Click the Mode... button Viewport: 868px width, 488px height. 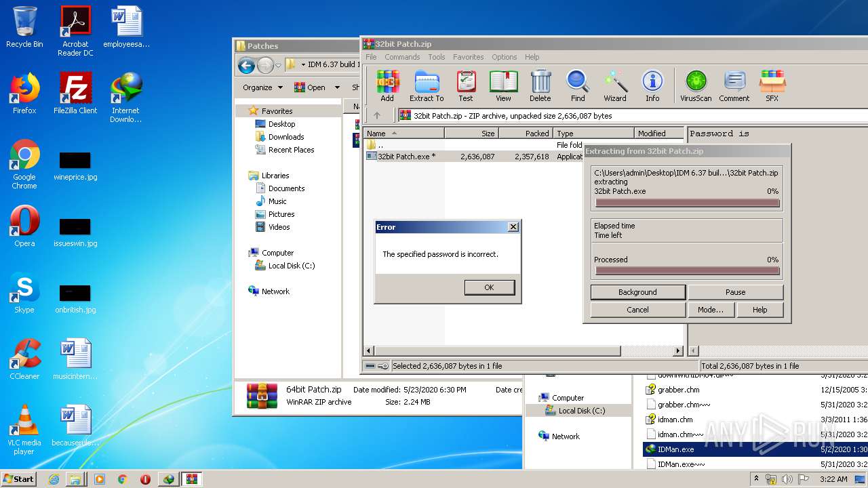point(711,310)
